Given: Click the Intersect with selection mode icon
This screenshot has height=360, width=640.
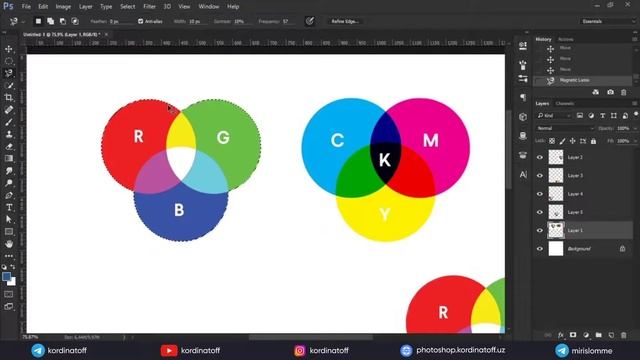Looking at the screenshot, I should click(75, 21).
